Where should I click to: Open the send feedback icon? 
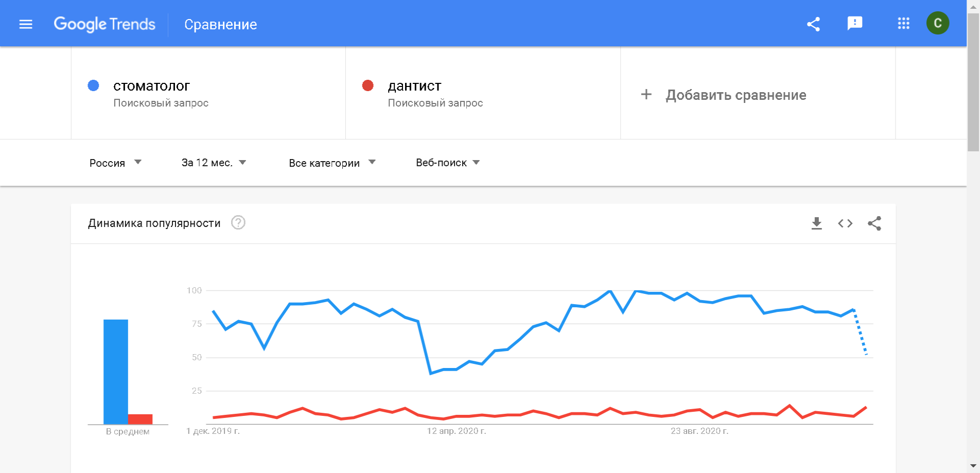coord(854,23)
